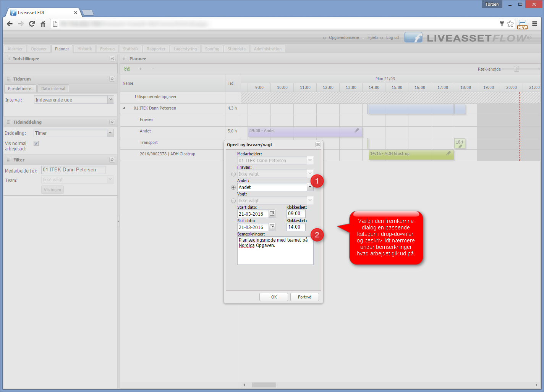Screen dimensions: 544x392
Task: Adjust the Rækkehøjde slider
Action: point(516,69)
